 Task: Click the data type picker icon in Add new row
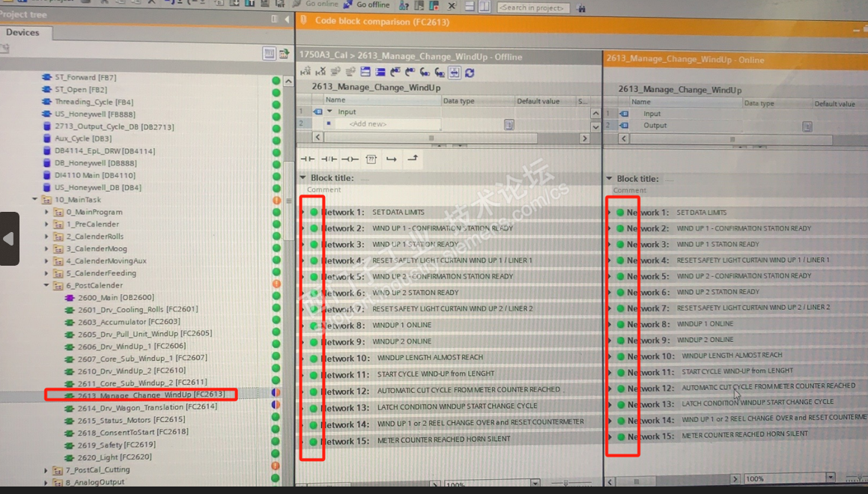(509, 125)
